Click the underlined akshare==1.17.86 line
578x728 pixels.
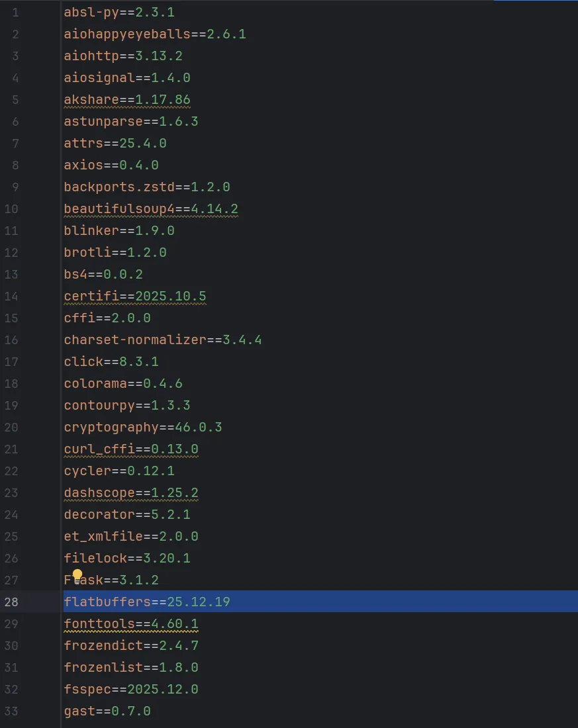127,99
